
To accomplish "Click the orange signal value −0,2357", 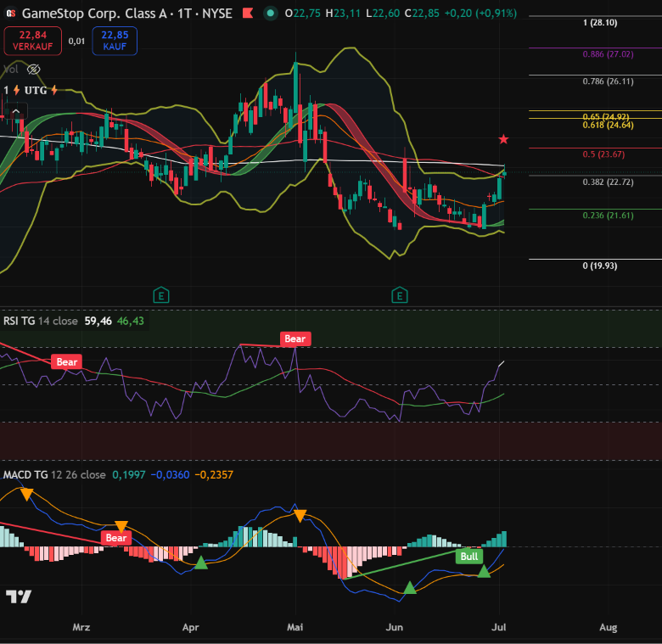I will click(x=214, y=475).
